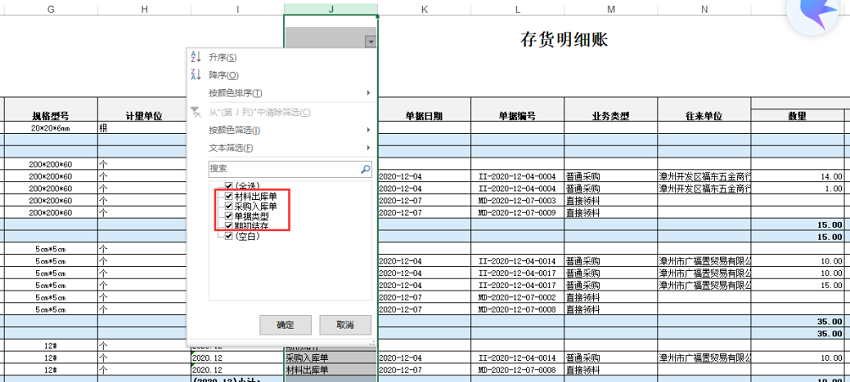This screenshot has width=850, height=382.
Task: Click the 1.00 quantity cell
Action: (x=797, y=188)
